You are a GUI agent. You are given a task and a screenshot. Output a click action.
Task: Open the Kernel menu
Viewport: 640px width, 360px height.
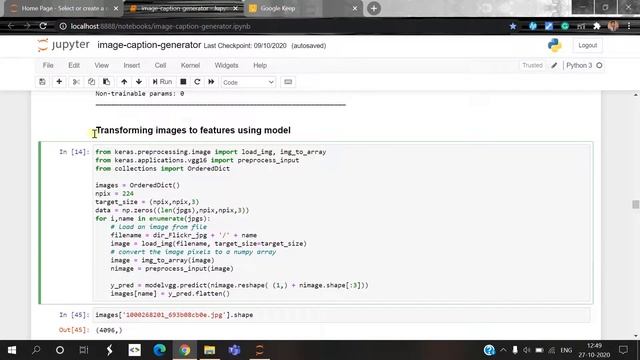[190, 65]
